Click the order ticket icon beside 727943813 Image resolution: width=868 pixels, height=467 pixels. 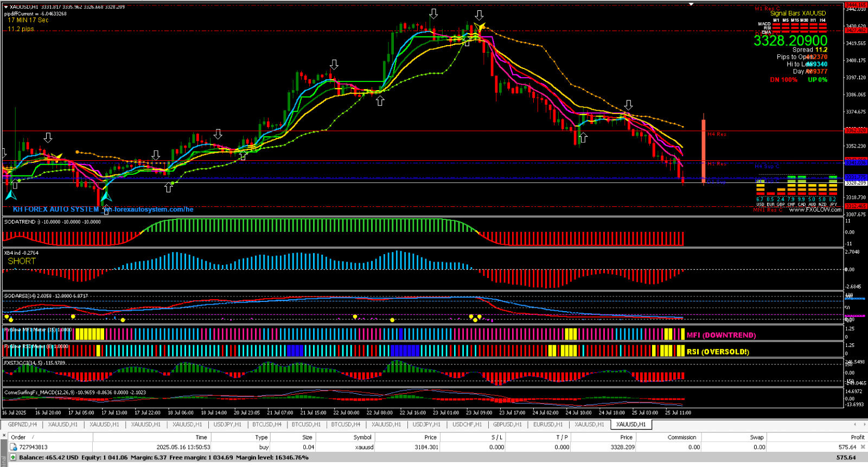point(14,447)
